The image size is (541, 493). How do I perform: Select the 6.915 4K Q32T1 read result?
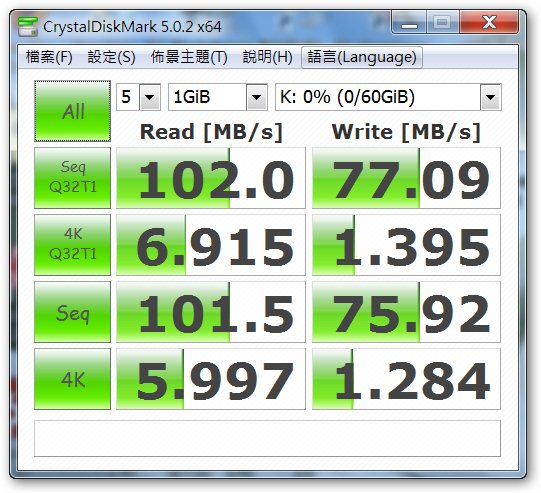pyautogui.click(x=211, y=245)
